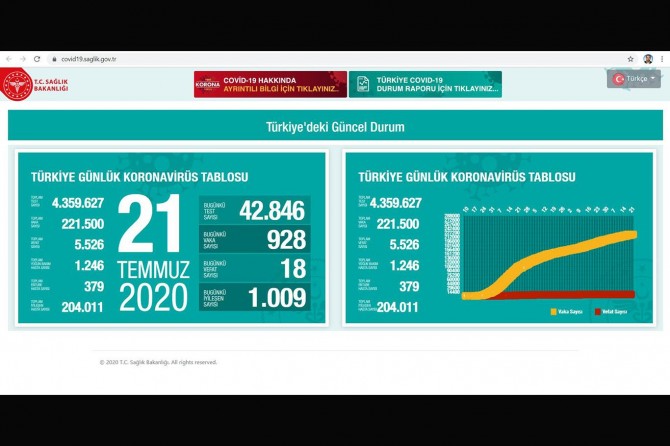This screenshot has width=670, height=446.
Task: Click total recovered 204.011 in right panel
Action: 397,307
